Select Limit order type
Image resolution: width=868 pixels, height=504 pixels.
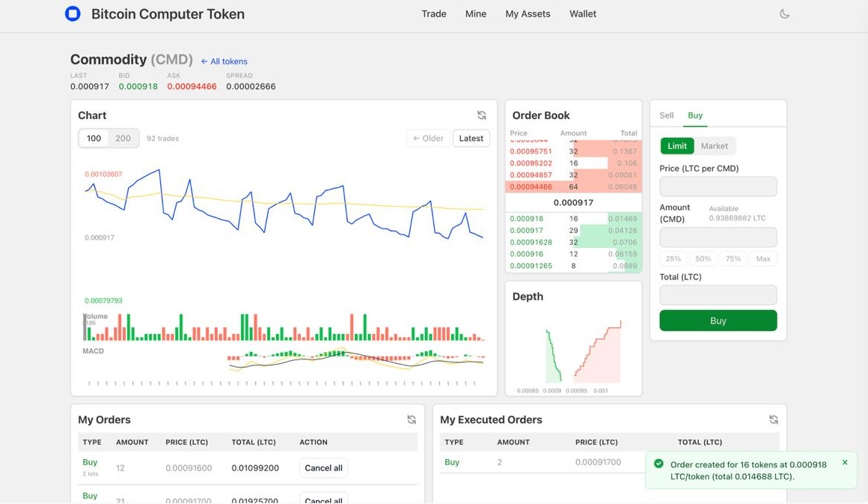coord(677,146)
